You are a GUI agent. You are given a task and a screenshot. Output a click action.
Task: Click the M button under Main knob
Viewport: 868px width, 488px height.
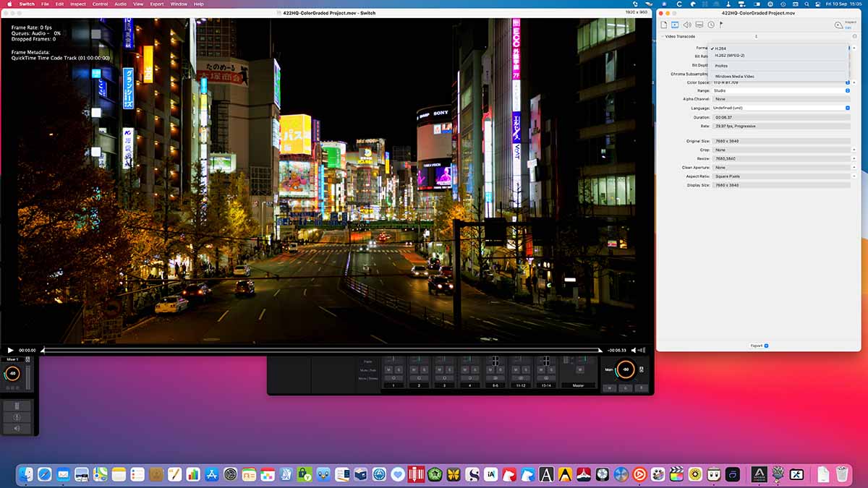608,388
